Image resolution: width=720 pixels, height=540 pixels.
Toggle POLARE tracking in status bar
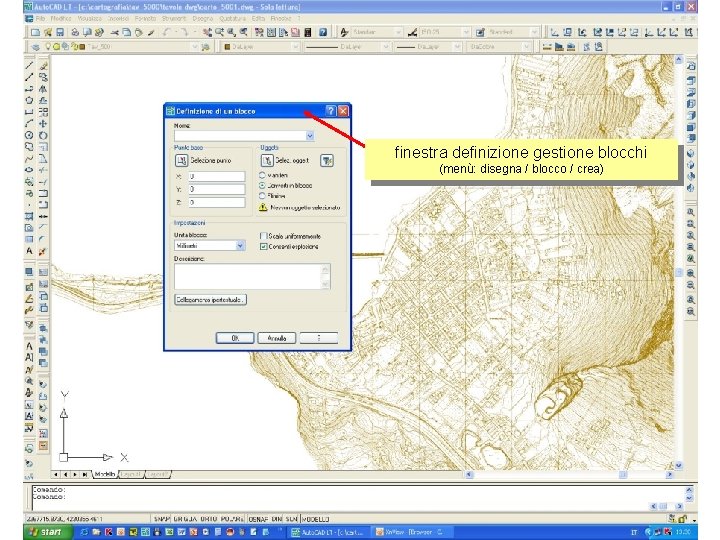coord(232,519)
